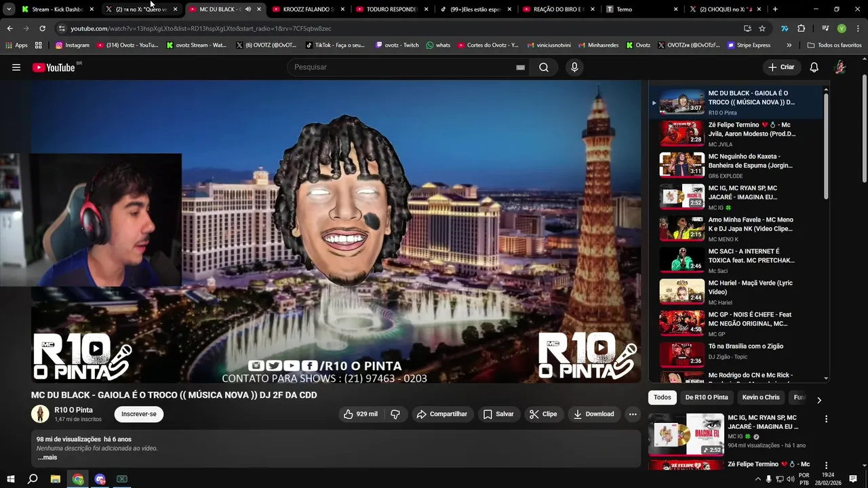Open more actions ellipsis under video
Image resolution: width=868 pixels, height=488 pixels.
(633, 414)
